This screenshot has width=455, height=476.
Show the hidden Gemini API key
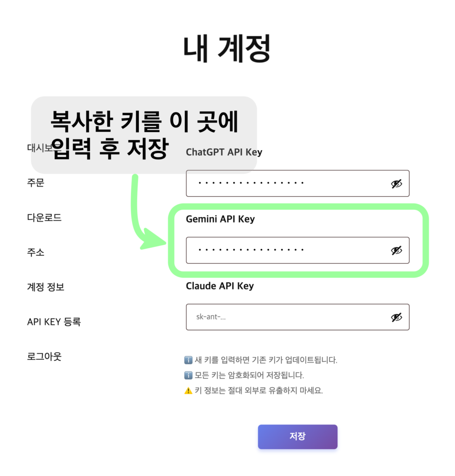tap(396, 251)
